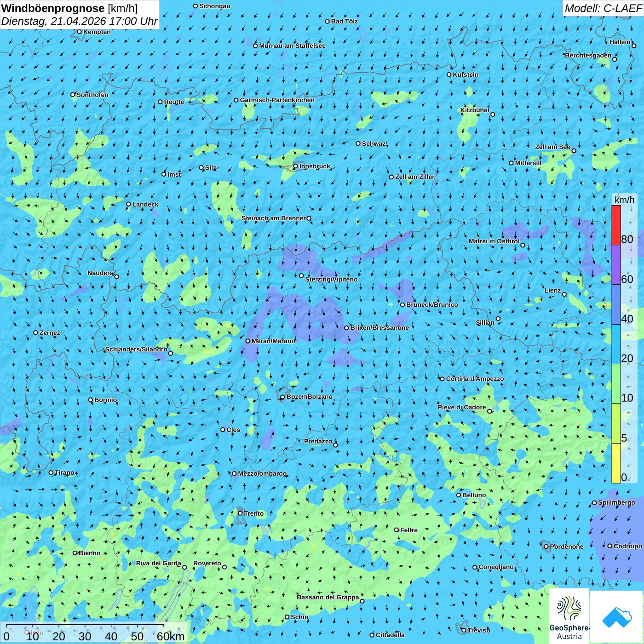Click the Hallein town label
Screen dimensions: 644x644
620,42
